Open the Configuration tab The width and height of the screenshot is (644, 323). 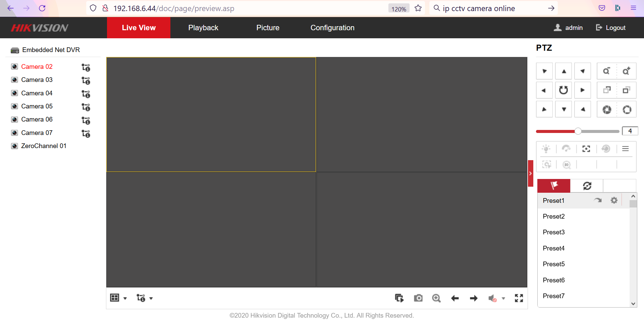pyautogui.click(x=332, y=28)
